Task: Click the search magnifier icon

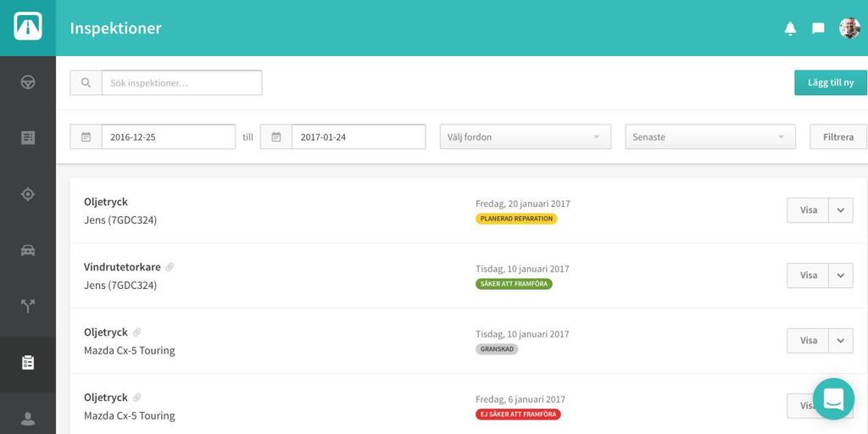Action: coord(86,82)
